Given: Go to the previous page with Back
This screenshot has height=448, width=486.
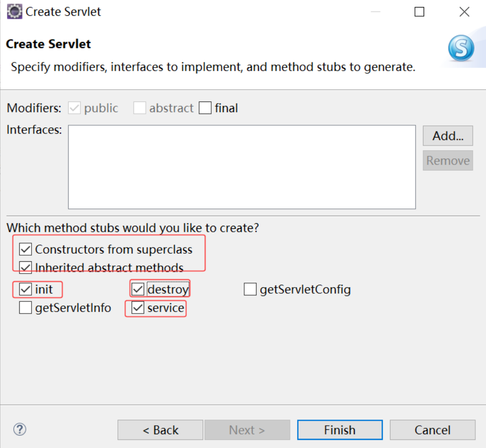Looking at the screenshot, I should [x=160, y=430].
